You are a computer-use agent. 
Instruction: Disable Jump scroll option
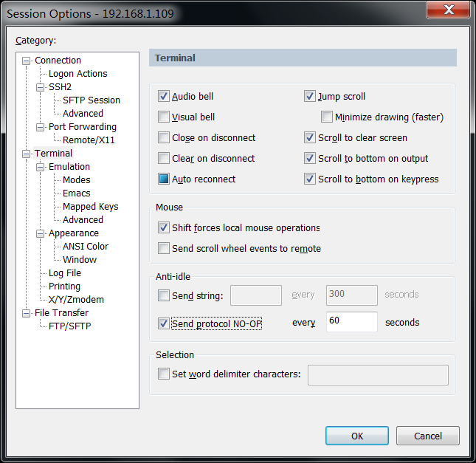[310, 96]
